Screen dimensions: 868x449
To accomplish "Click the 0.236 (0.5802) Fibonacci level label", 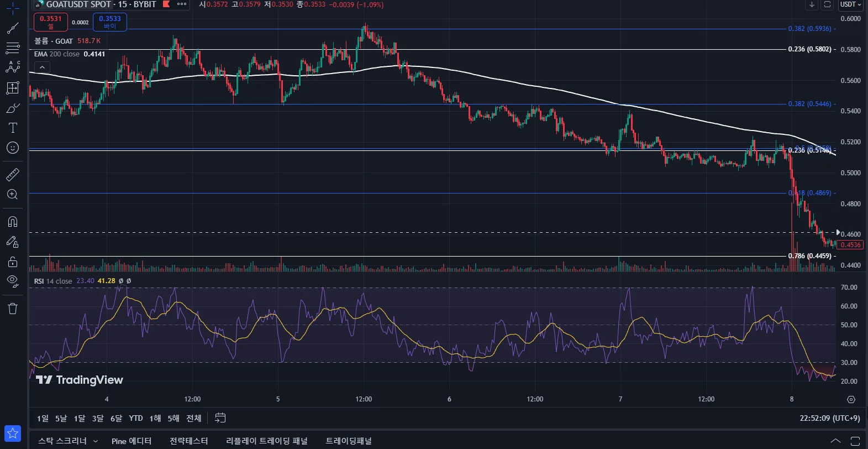I will 809,49.
